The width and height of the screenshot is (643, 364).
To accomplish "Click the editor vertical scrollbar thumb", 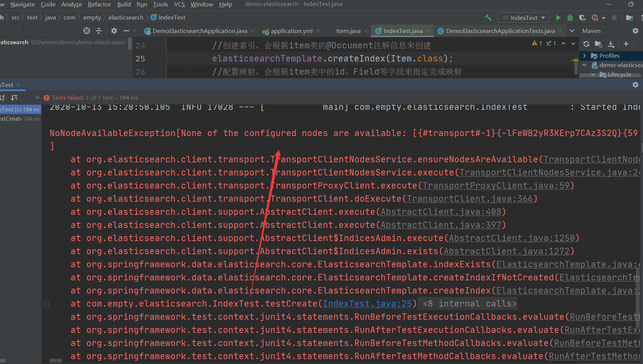I will tap(576, 66).
